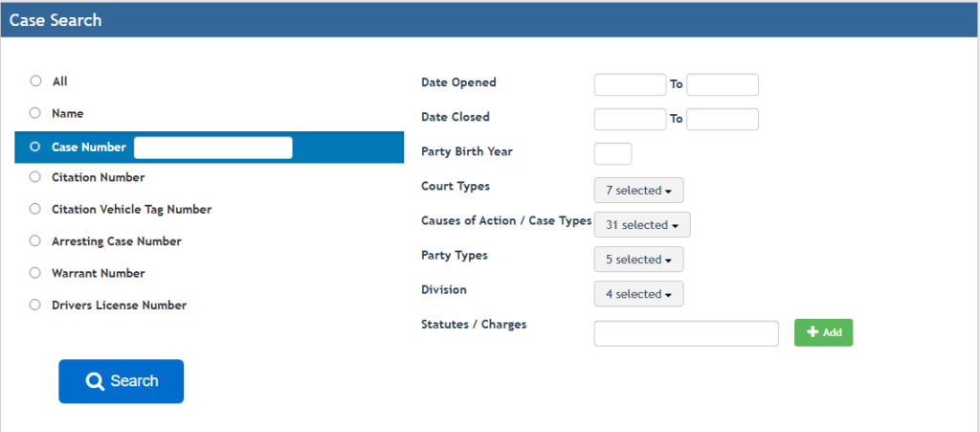Click the Date Opened end date field
Screen dimensions: 980x432
pyautogui.click(x=723, y=84)
